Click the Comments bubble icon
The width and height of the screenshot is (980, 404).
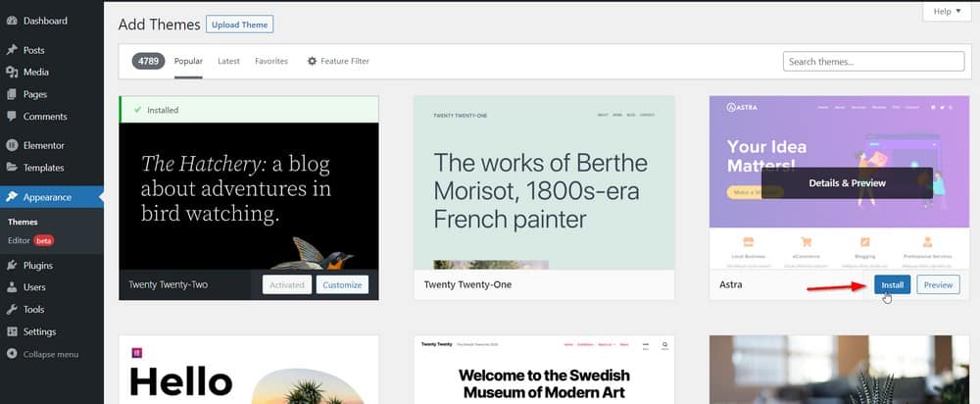point(12,117)
